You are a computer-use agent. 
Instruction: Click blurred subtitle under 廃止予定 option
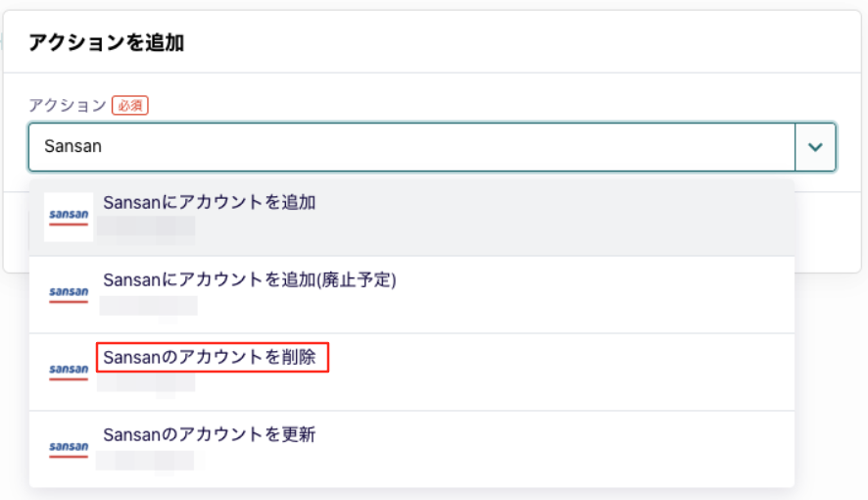click(x=148, y=306)
